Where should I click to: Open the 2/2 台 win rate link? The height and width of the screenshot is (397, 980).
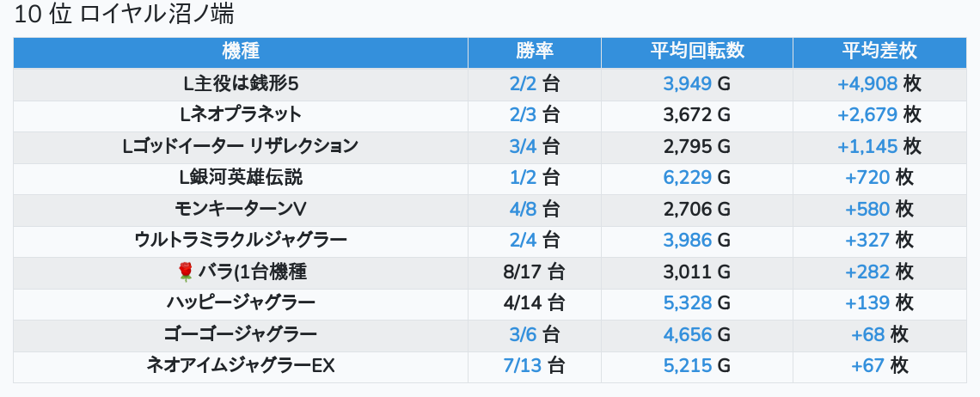click(523, 83)
